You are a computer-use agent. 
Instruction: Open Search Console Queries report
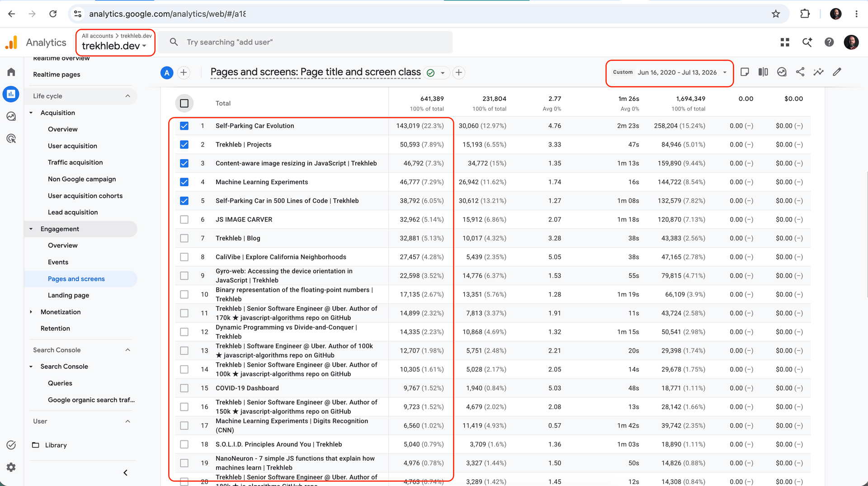point(60,383)
